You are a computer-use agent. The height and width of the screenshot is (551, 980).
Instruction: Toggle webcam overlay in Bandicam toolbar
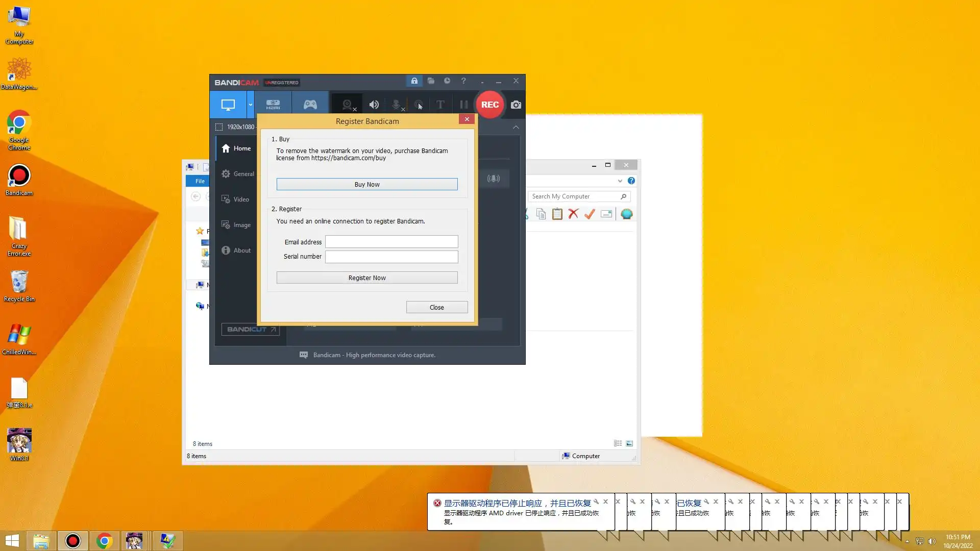(x=347, y=105)
